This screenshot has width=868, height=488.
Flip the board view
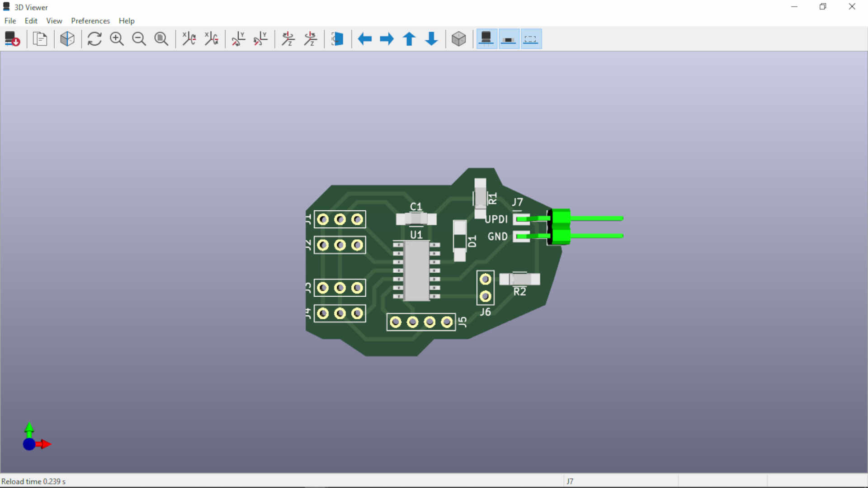(x=338, y=39)
